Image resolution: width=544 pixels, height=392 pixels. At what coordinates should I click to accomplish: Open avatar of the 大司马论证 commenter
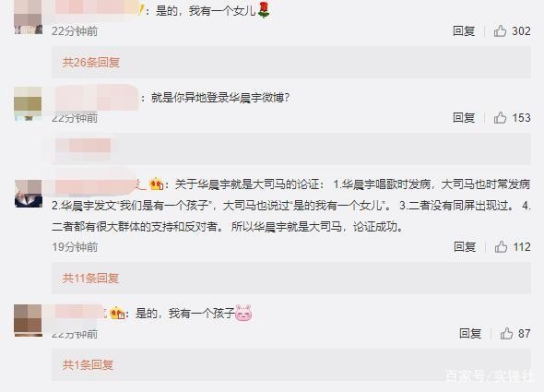coord(29,194)
